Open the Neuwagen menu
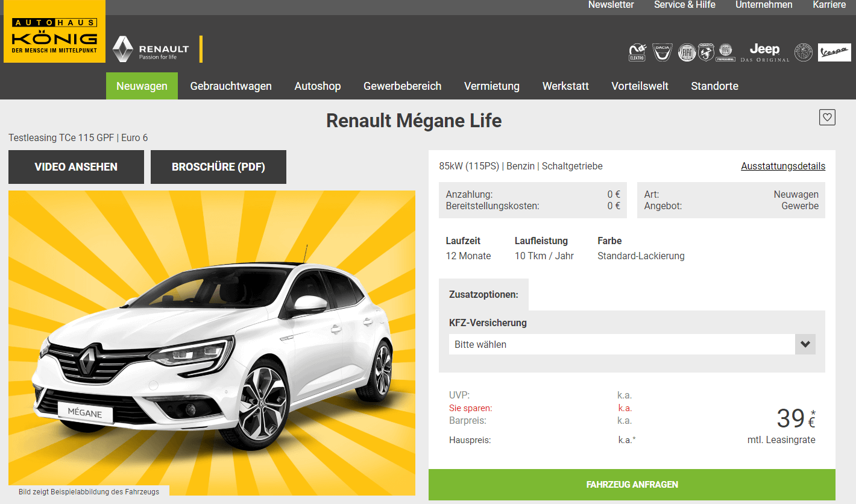This screenshot has width=856, height=504. [x=142, y=86]
